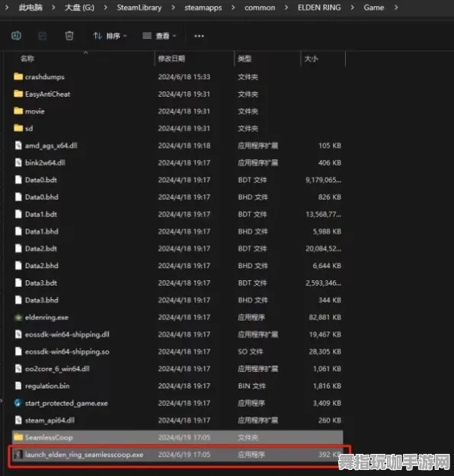The image size is (454, 476).
Task: Open the 排序 sort dropdown
Action: [x=110, y=36]
